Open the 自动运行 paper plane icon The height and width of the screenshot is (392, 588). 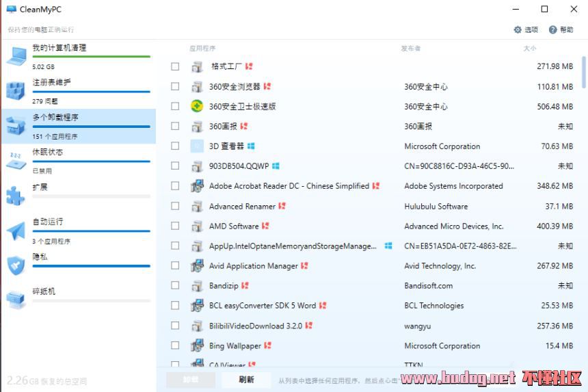point(16,231)
